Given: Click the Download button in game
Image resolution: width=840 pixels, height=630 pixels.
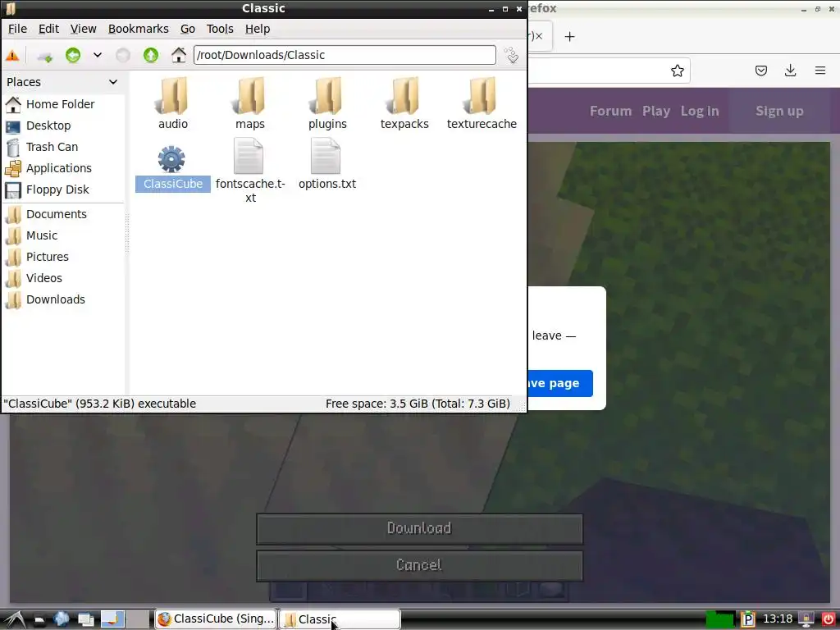Looking at the screenshot, I should [x=419, y=529].
